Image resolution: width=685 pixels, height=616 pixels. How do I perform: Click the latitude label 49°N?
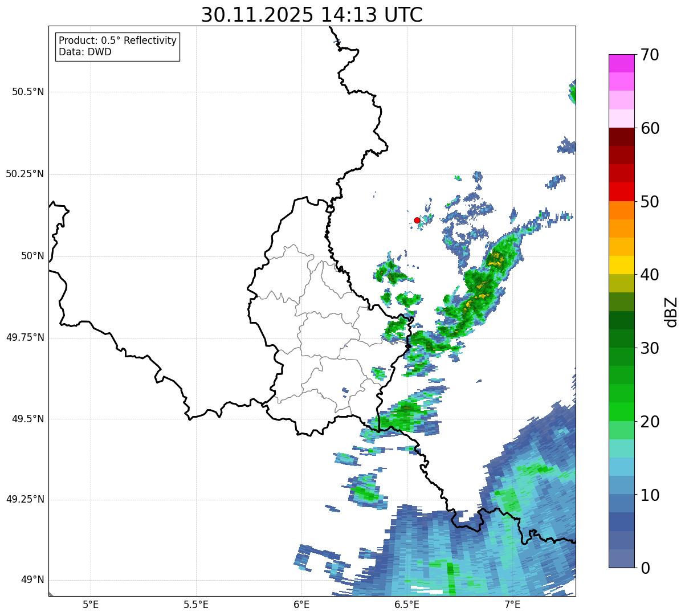tap(32, 580)
